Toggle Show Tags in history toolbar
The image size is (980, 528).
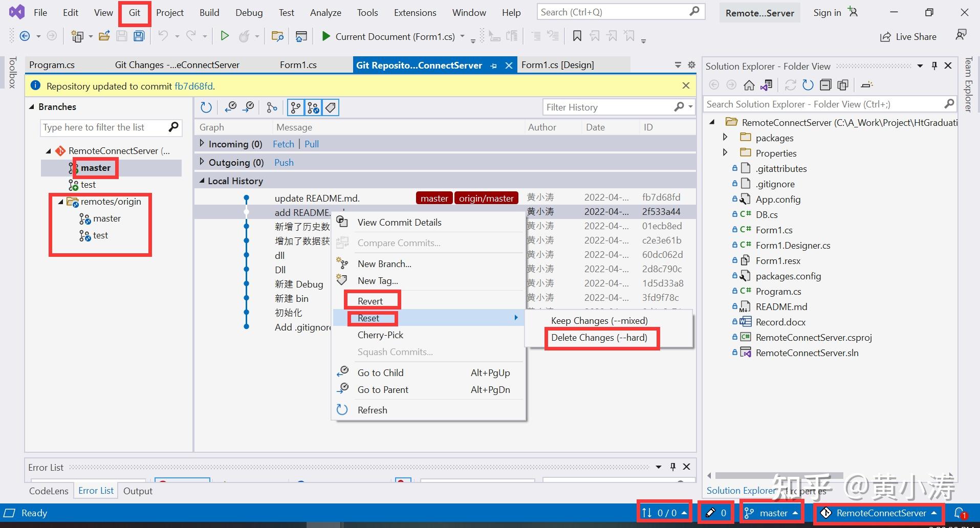(331, 107)
